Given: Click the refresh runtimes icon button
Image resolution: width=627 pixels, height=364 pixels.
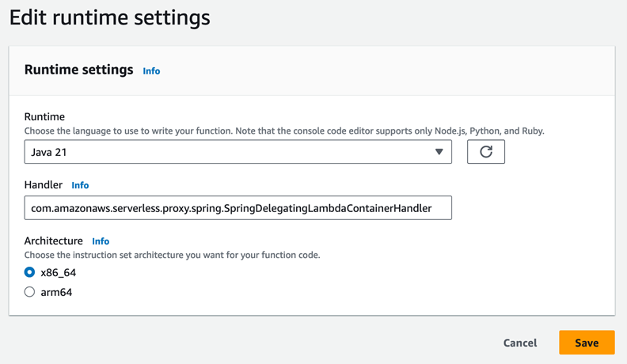Looking at the screenshot, I should click(x=486, y=152).
